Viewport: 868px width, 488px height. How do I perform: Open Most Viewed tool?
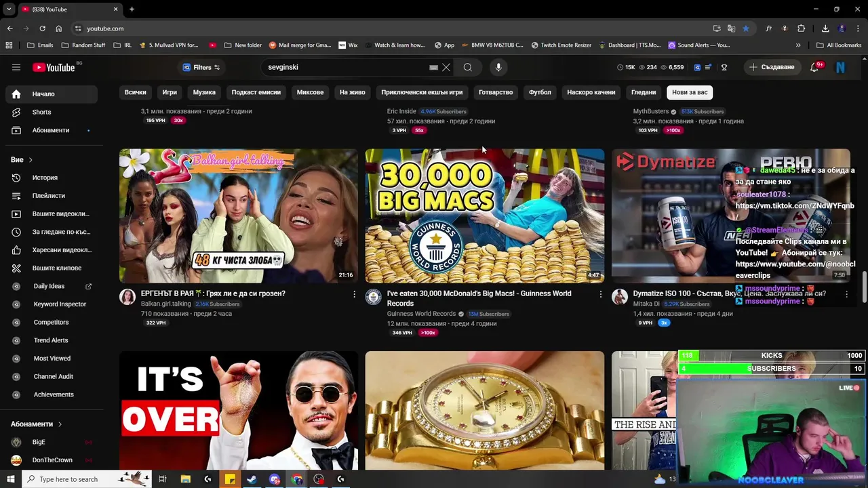click(x=52, y=359)
